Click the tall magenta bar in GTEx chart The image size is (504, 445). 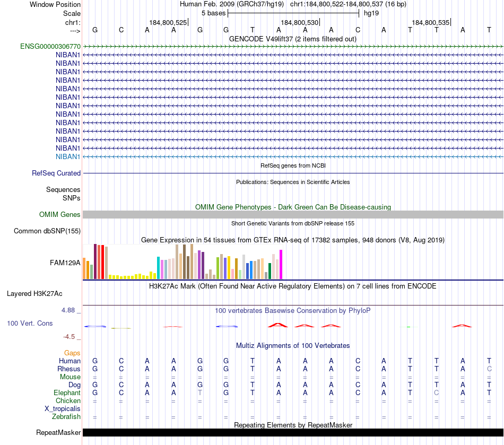click(281, 265)
